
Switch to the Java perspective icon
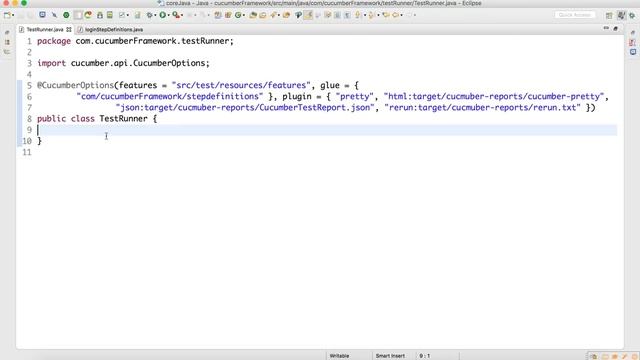[x=621, y=15]
